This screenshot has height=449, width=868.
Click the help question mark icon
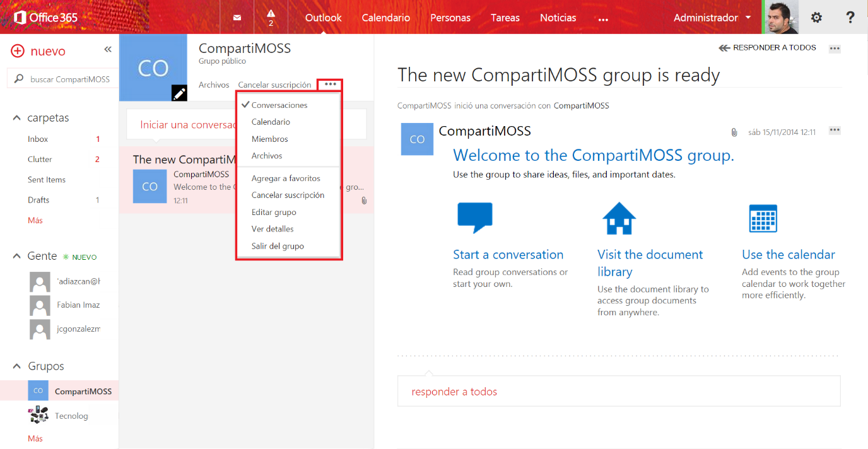pyautogui.click(x=850, y=18)
